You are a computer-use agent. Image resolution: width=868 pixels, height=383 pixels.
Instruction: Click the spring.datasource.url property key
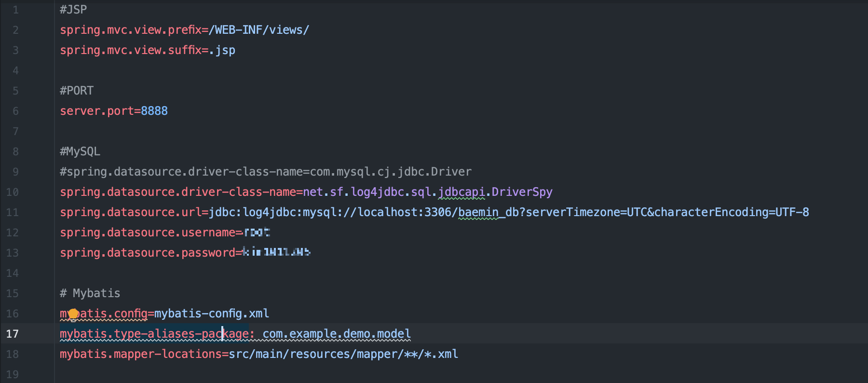[x=131, y=212]
